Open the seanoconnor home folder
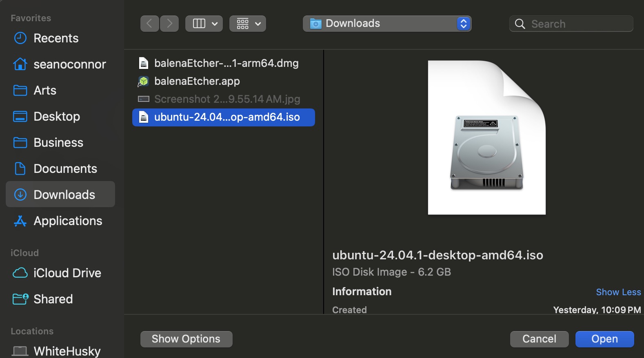The height and width of the screenshot is (358, 644). pos(60,64)
